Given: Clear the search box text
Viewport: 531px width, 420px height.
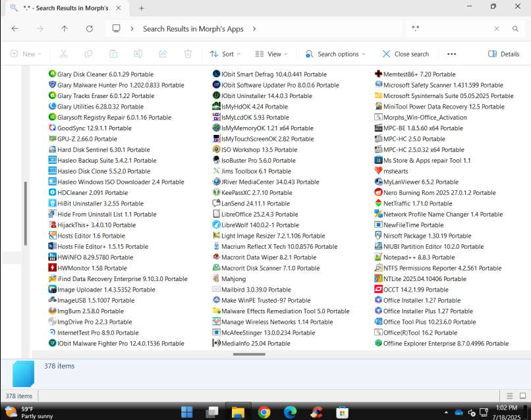Looking at the screenshot, I should 497,29.
